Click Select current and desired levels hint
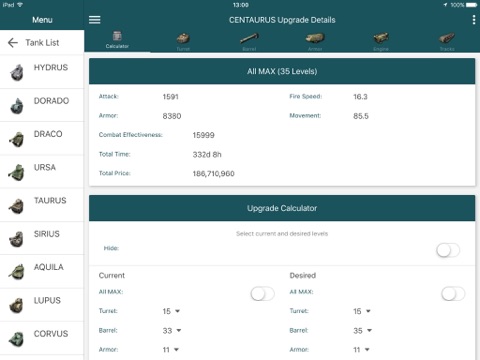Image resolution: width=480 pixels, height=360 pixels. 282,234
